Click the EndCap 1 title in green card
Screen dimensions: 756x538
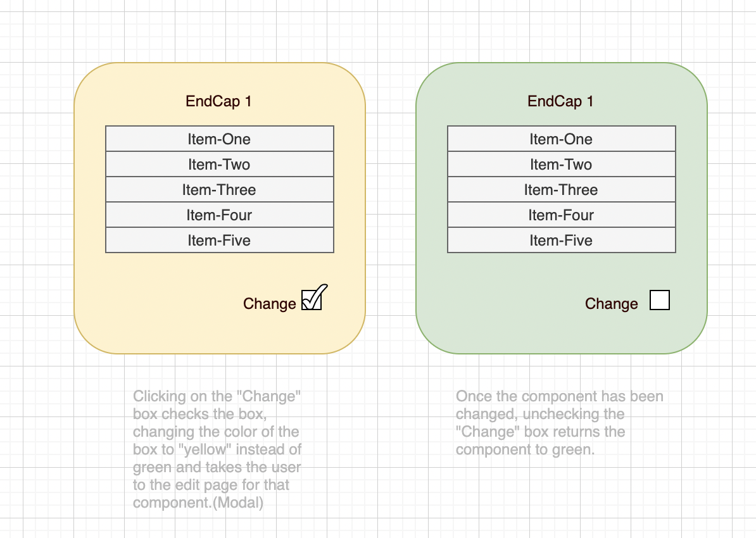point(560,101)
